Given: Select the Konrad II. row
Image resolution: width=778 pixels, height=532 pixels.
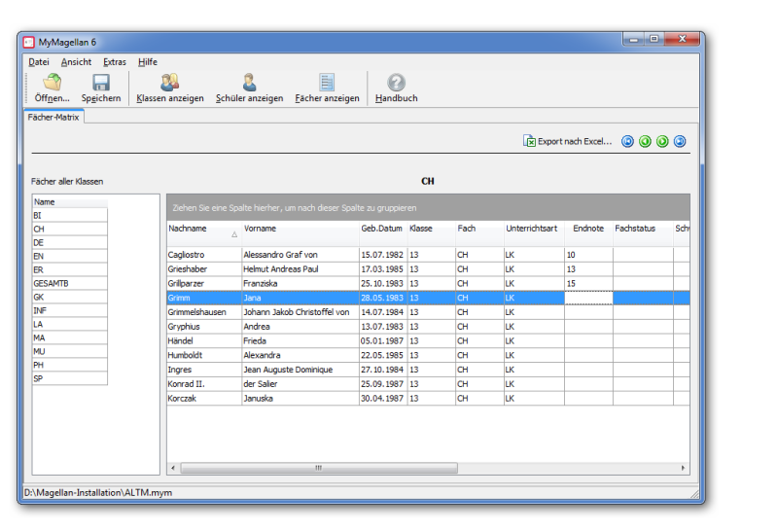Looking at the screenshot, I should [x=428, y=384].
